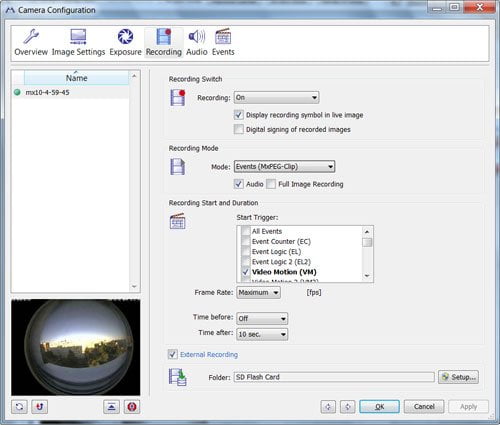This screenshot has height=425, width=500.
Task: Click the upload arrow icon button
Action: [x=111, y=407]
